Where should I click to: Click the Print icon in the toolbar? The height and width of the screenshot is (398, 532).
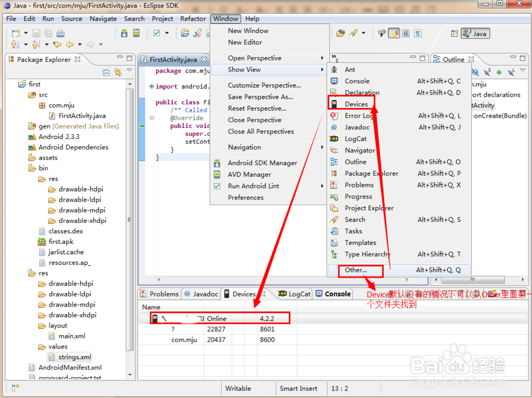click(60, 33)
